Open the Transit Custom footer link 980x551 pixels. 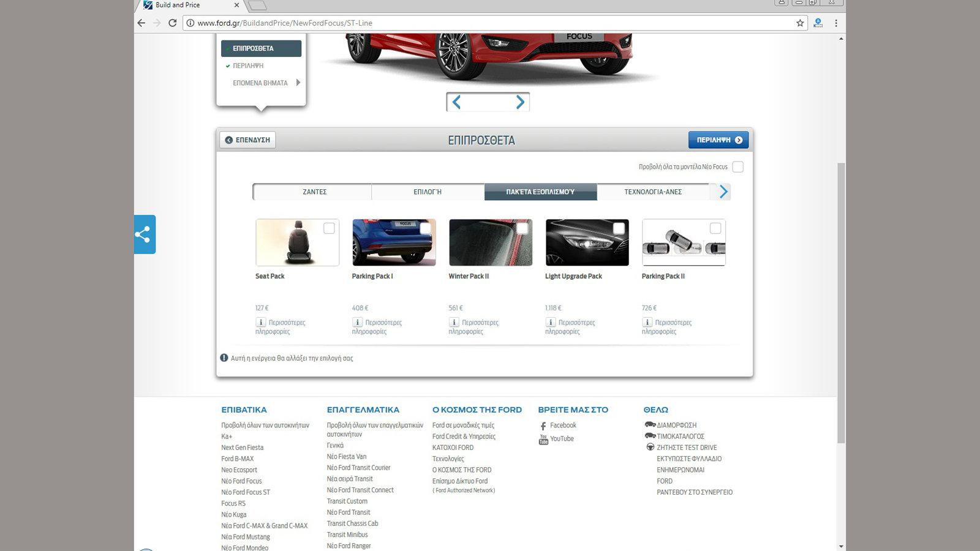[347, 501]
